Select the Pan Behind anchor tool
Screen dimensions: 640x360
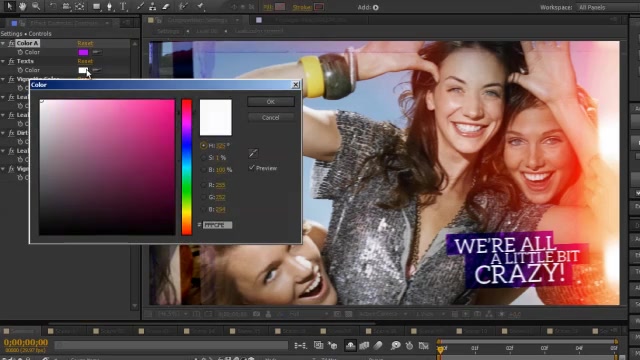point(80,6)
